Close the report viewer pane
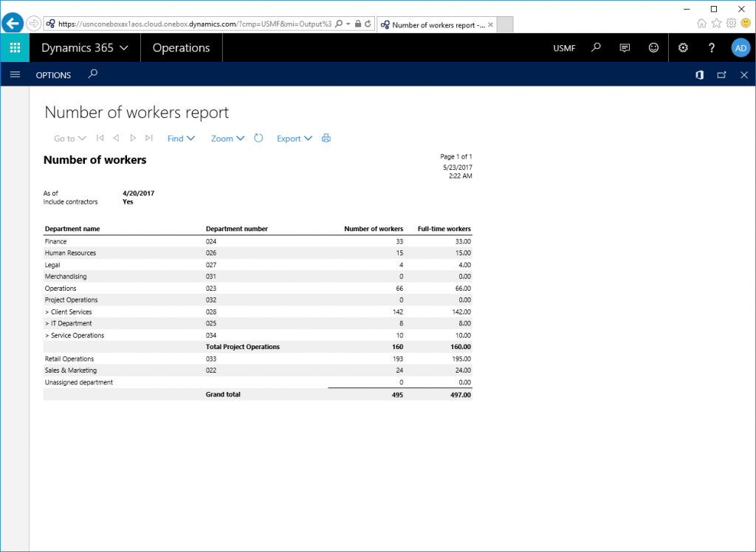Viewport: 756px width, 552px height. (x=744, y=75)
